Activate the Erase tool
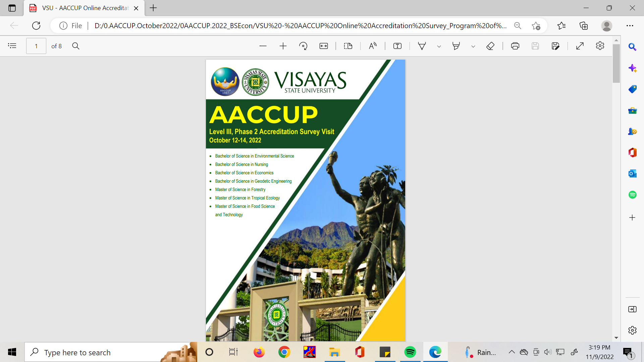This screenshot has width=644, height=362. pyautogui.click(x=490, y=46)
